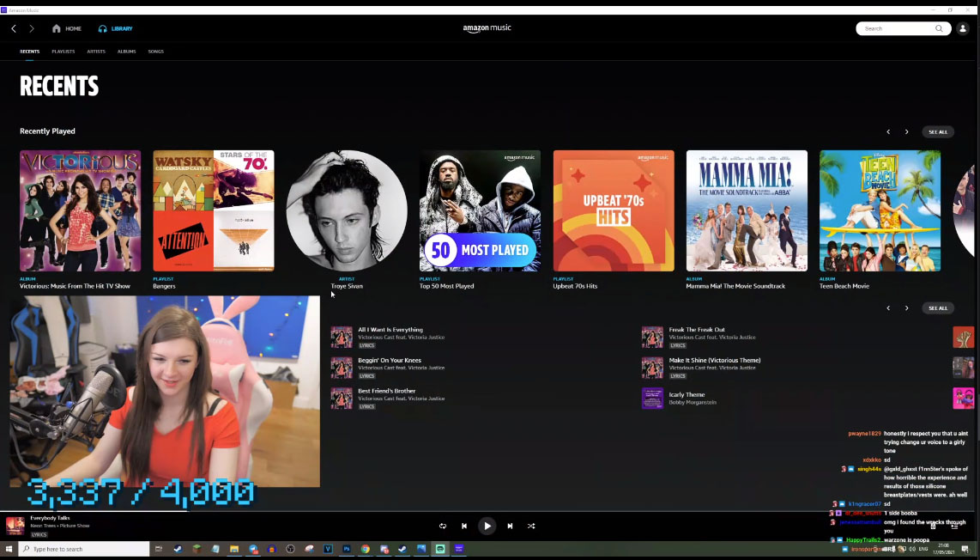
Task: Toggle shuffle in the player bar
Action: tap(531, 527)
